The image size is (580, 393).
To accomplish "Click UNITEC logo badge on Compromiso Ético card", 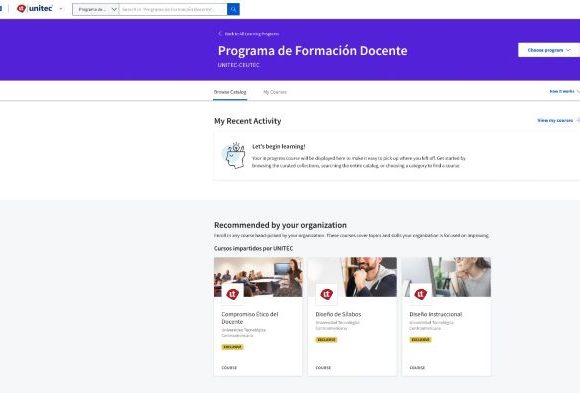I will click(x=232, y=294).
